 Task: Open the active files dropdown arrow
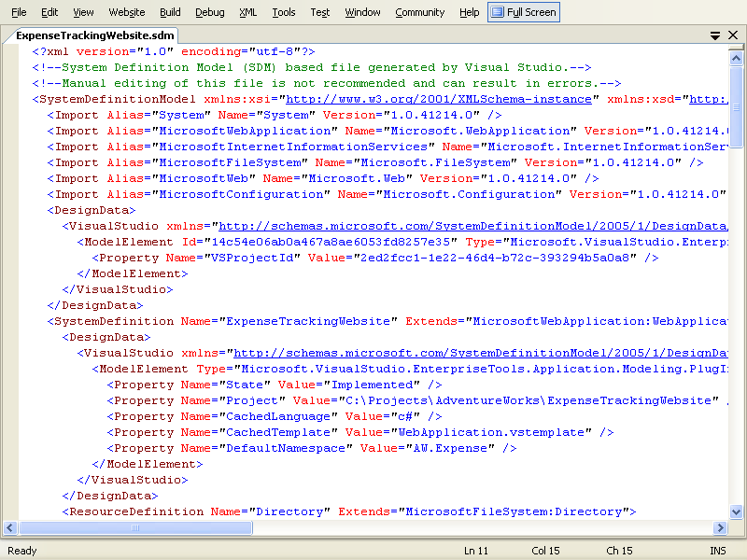click(x=715, y=35)
